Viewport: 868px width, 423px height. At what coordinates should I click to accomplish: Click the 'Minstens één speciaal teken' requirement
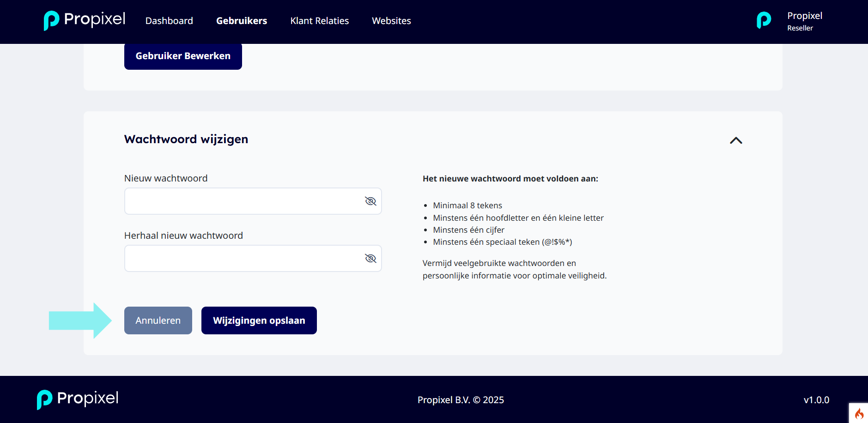503,242
